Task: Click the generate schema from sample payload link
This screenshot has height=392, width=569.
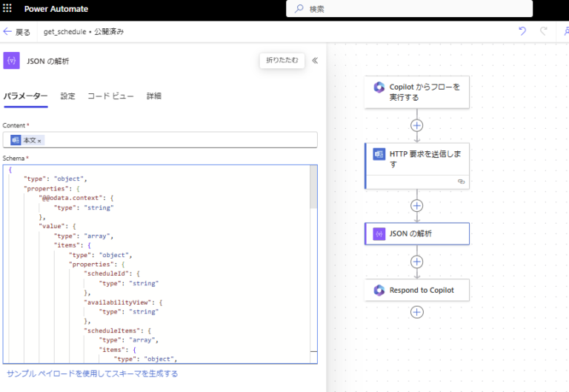Action: 92,373
